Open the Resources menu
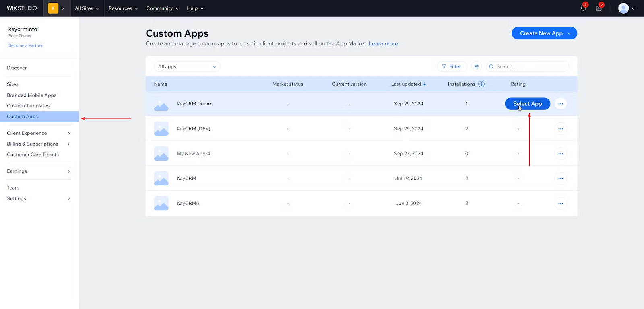This screenshot has width=644, height=309. [123, 8]
